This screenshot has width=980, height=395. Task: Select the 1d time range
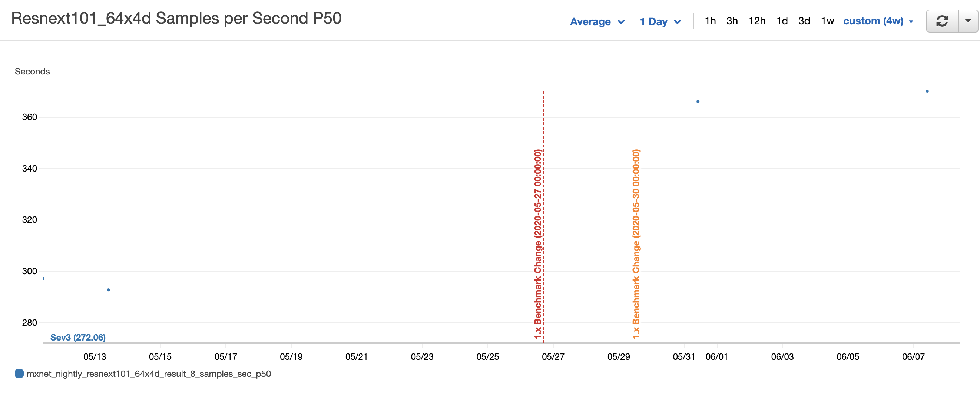[x=782, y=21]
